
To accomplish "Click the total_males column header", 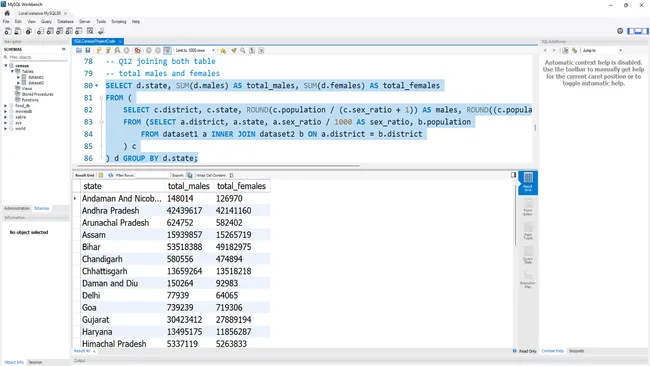I will [189, 186].
